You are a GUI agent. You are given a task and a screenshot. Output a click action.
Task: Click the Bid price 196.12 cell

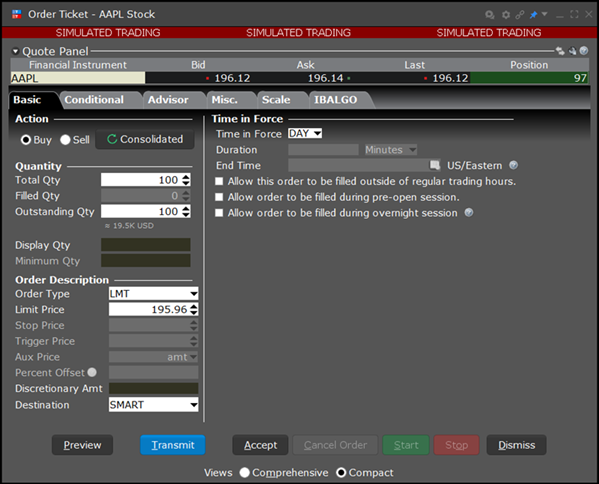coord(198,78)
